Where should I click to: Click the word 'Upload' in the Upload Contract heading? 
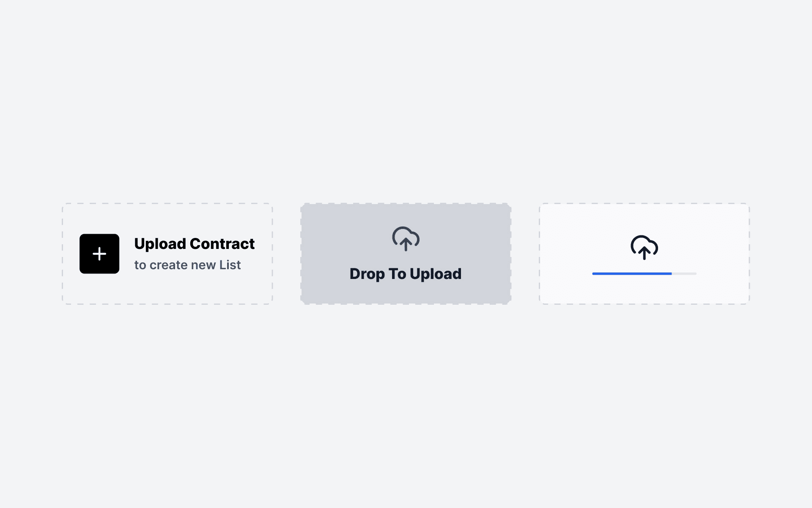(160, 244)
